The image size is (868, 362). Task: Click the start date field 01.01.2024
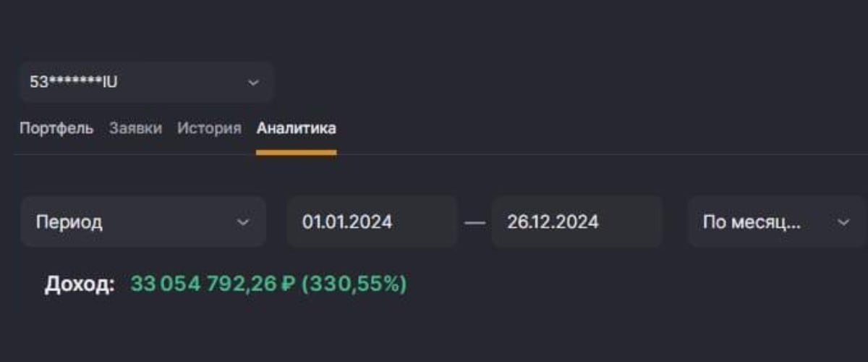[x=372, y=222]
